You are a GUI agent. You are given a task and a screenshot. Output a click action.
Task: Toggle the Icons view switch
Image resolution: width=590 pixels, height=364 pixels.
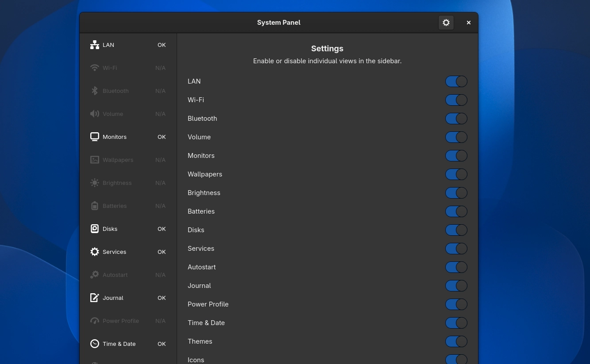pos(456,359)
